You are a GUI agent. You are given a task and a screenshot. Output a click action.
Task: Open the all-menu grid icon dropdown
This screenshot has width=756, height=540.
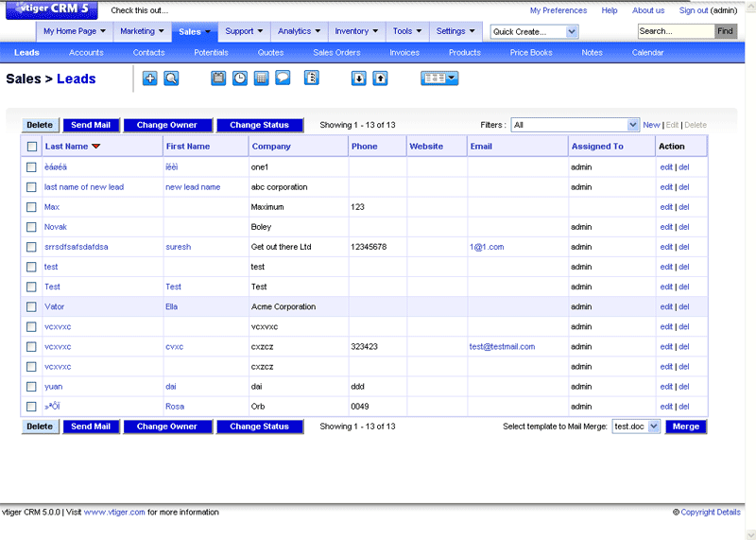[x=439, y=78]
